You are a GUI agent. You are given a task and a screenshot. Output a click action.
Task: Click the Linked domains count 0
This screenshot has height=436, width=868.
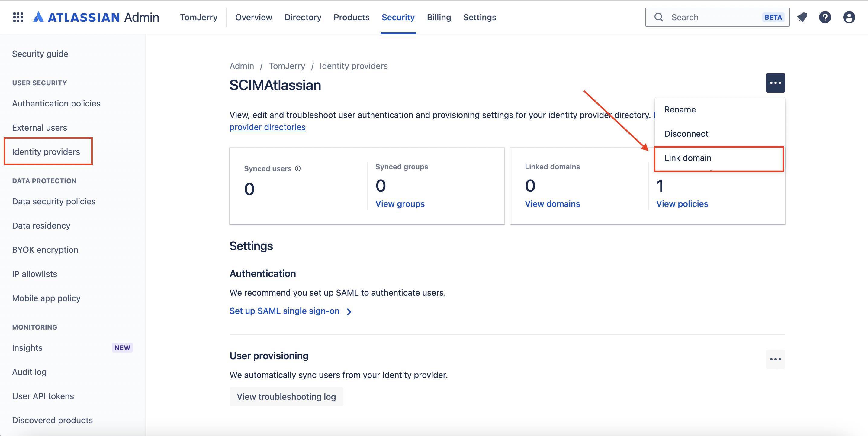(530, 186)
